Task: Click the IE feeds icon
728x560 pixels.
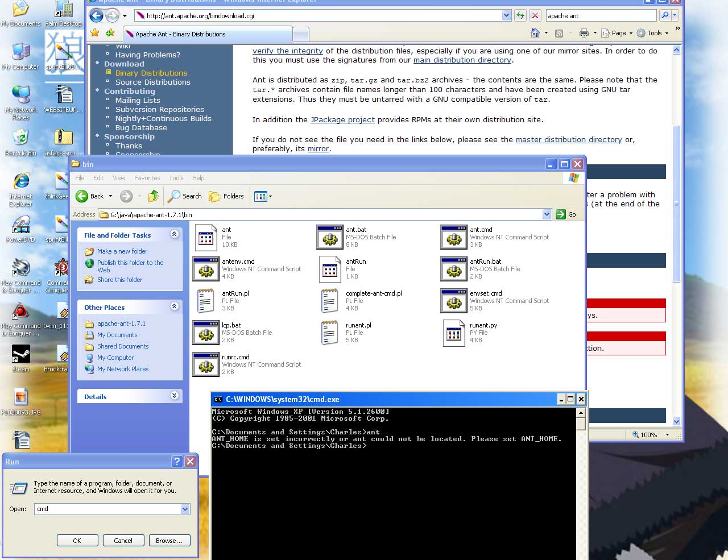Action: point(559,33)
